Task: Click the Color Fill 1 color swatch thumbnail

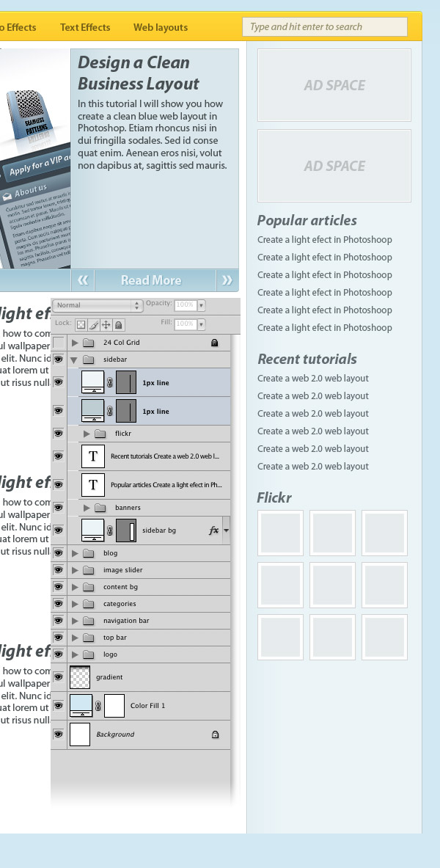Action: 81,706
